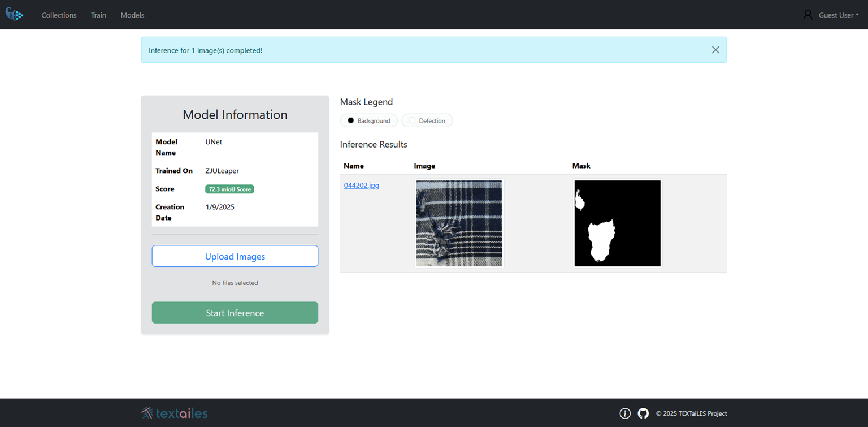Open the Collections menu item
The height and width of the screenshot is (427, 868).
(59, 15)
